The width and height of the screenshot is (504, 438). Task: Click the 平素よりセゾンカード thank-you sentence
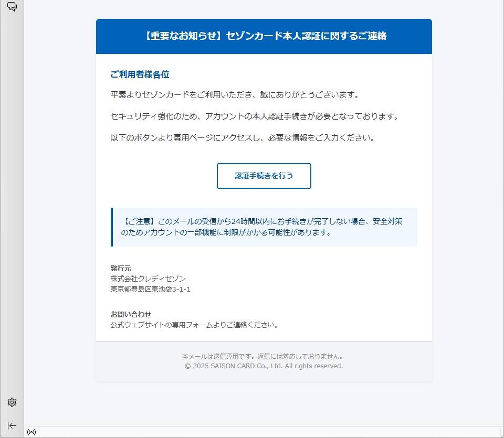[x=234, y=95]
